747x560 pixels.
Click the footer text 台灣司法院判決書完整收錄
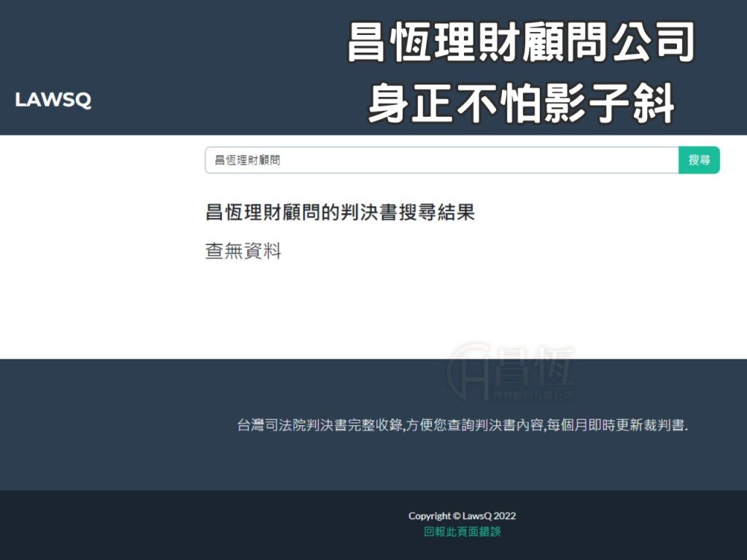(320, 425)
